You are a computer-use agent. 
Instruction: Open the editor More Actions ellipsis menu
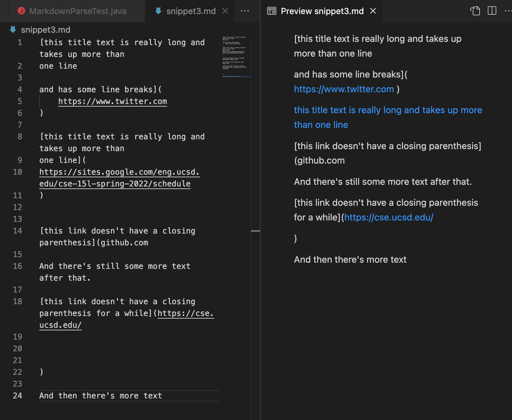[x=245, y=11]
